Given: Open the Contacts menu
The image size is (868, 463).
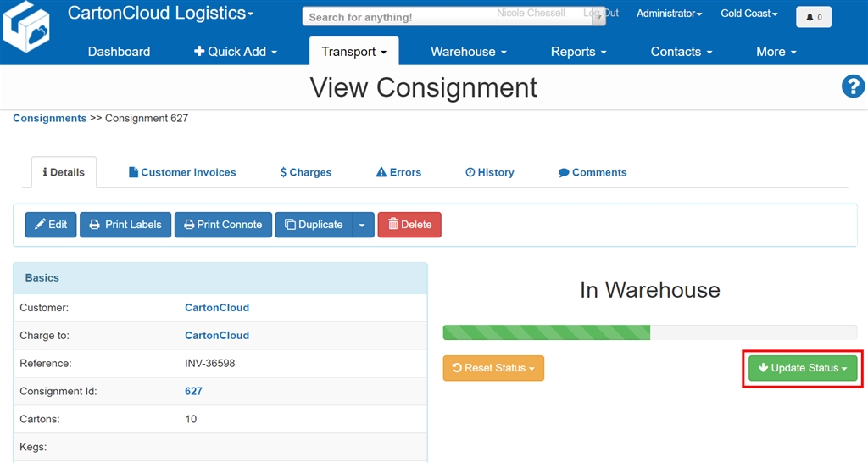Looking at the screenshot, I should tap(681, 52).
